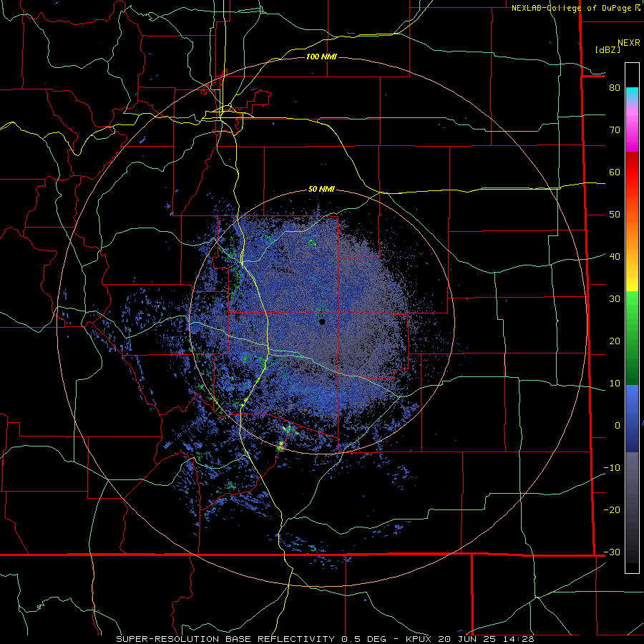The image size is (644, 644).
Task: Click the -20 dBZ scale label
Action: click(x=612, y=510)
